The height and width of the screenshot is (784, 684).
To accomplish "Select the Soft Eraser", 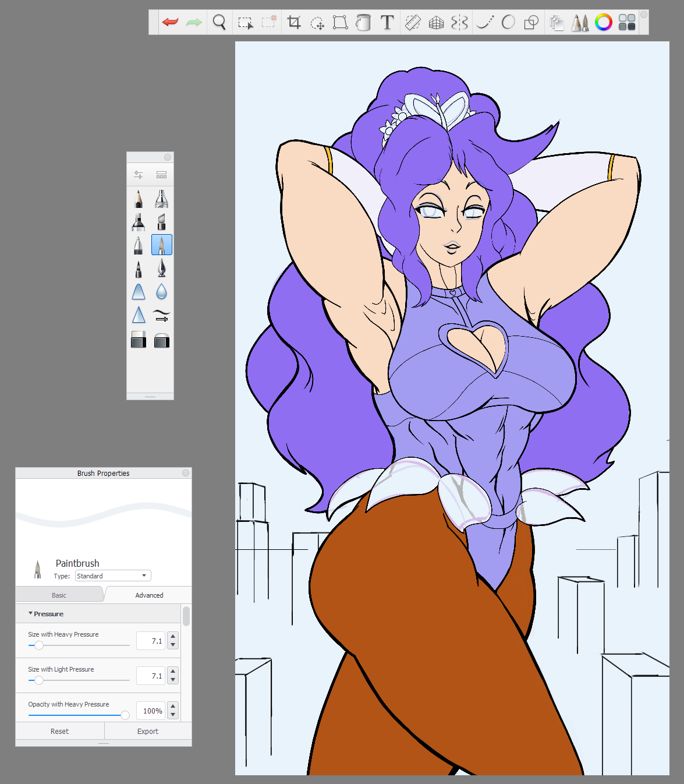I will tap(162, 340).
